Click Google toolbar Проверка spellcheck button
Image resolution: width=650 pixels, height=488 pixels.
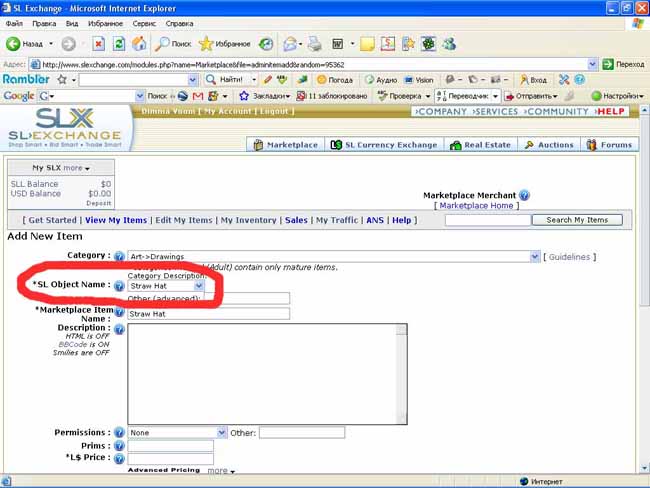[400, 96]
